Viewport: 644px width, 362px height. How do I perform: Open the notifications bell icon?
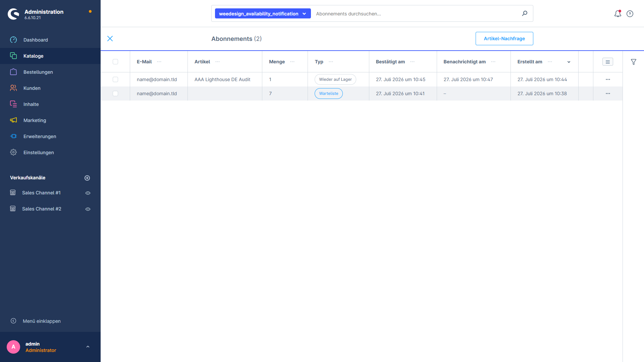618,14
